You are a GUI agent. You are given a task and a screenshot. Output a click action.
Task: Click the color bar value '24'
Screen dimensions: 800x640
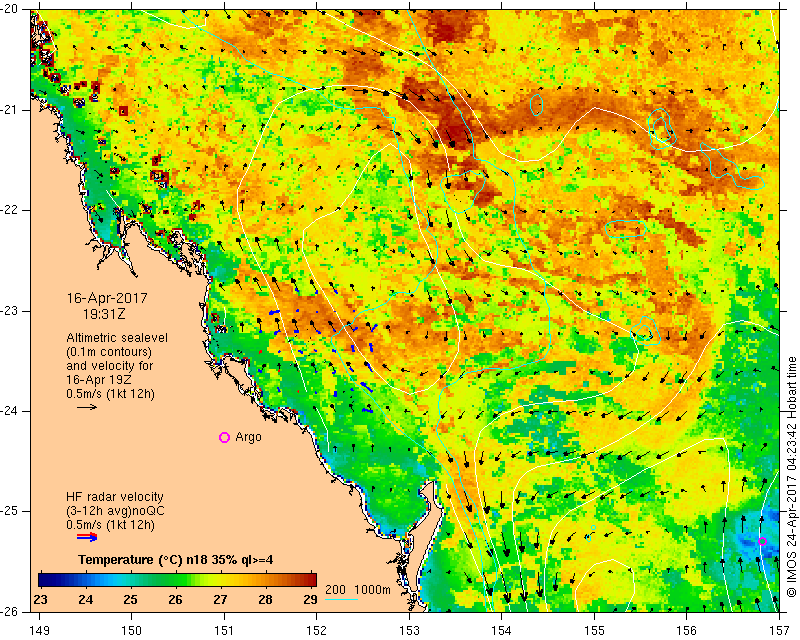[86, 600]
